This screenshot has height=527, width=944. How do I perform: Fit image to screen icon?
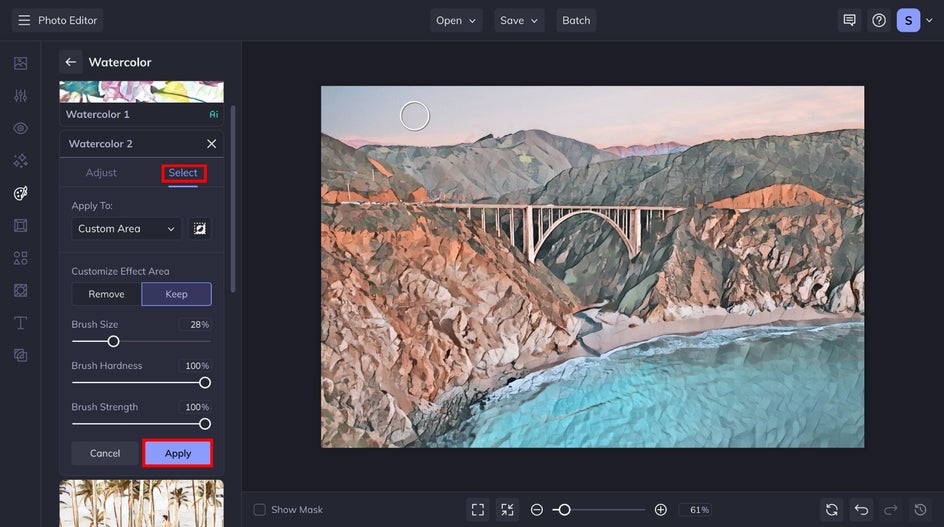click(x=478, y=510)
